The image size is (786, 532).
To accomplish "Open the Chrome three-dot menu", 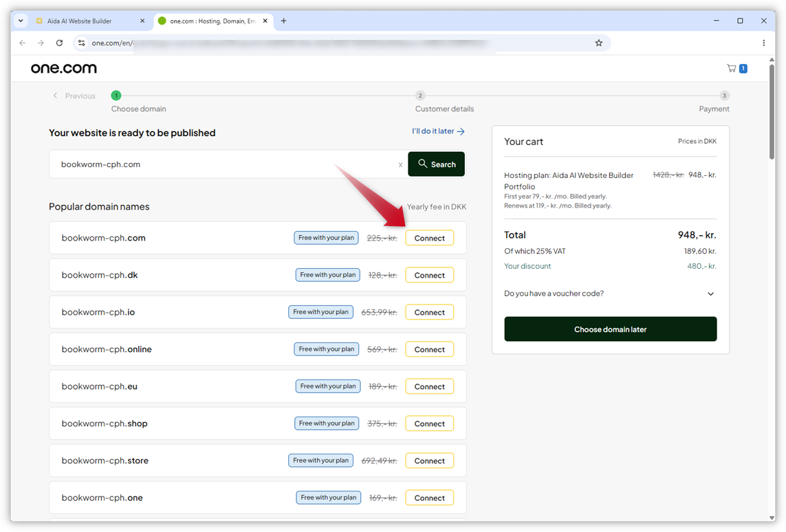I will (763, 43).
